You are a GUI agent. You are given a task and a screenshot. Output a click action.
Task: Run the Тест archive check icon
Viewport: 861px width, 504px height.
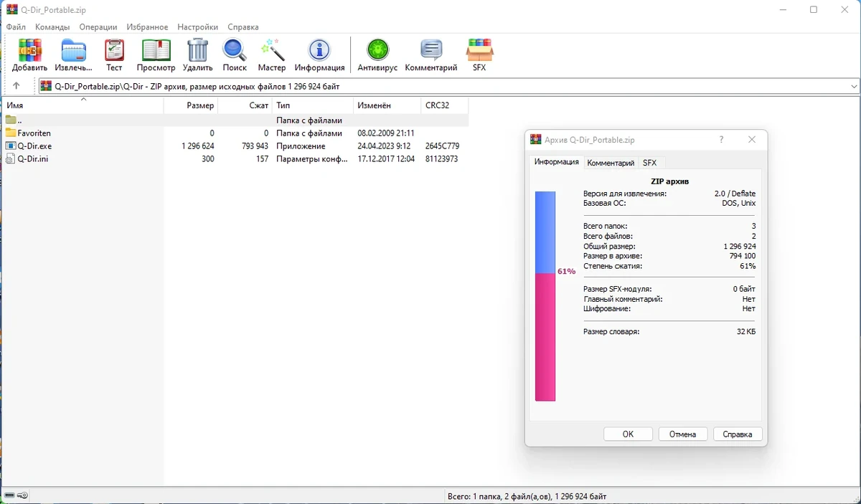[114, 50]
